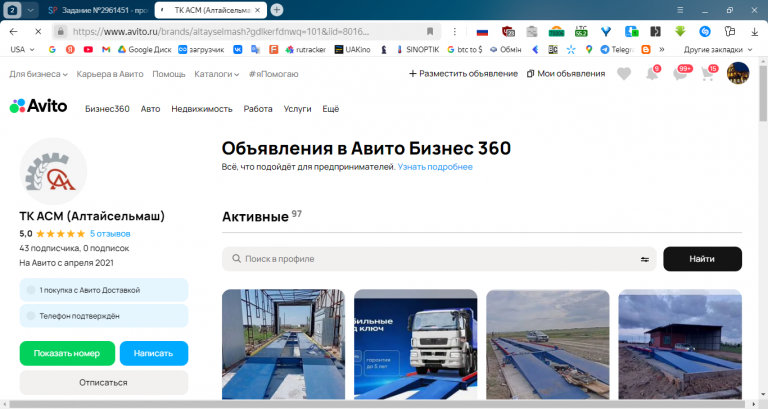
Task: Open the green download arrow extension
Action: point(680,32)
